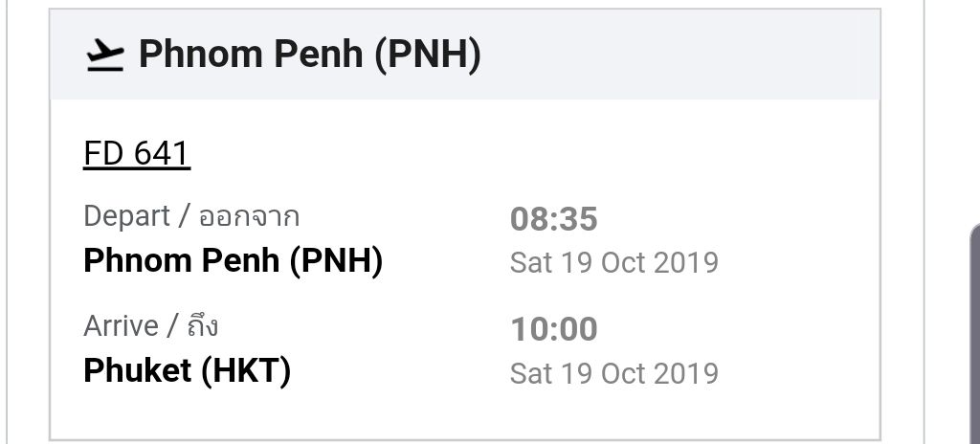The image size is (980, 444).
Task: Click the 10:00 arrival time
Action: point(554,329)
